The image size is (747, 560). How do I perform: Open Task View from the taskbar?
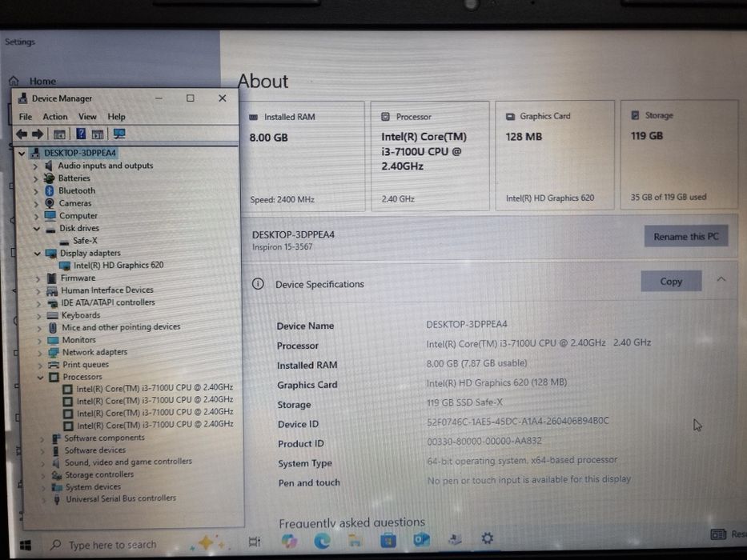pos(255,542)
